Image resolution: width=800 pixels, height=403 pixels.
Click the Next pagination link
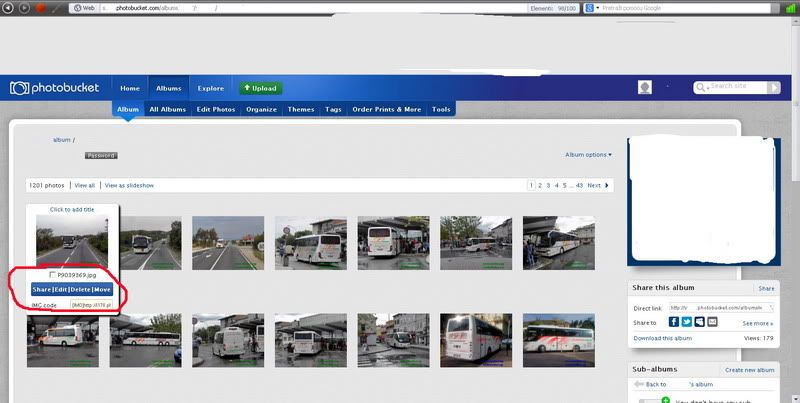click(x=594, y=186)
